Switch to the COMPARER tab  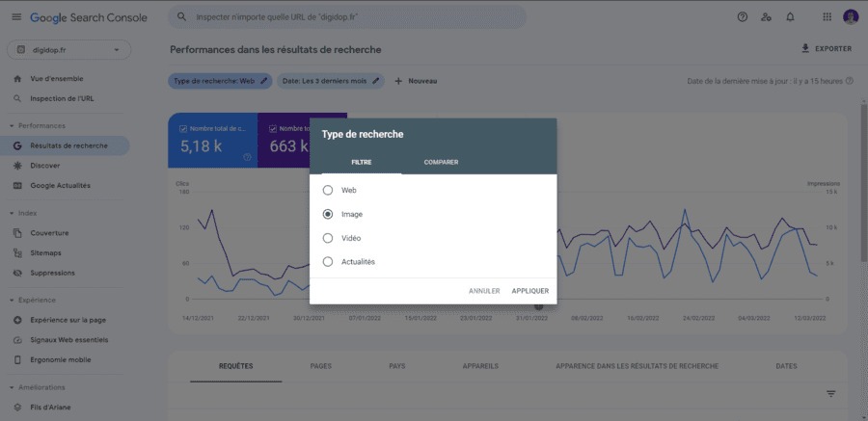click(441, 162)
